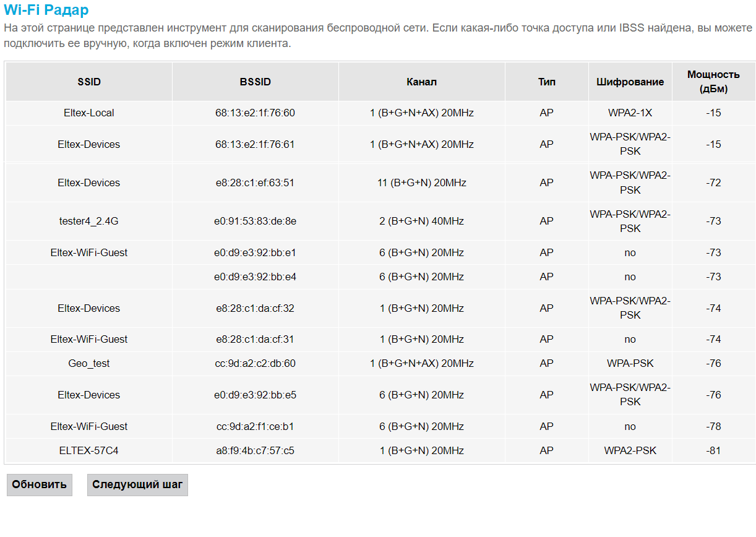Select the Eltex-Local network row
756x537 pixels.
pos(89,113)
